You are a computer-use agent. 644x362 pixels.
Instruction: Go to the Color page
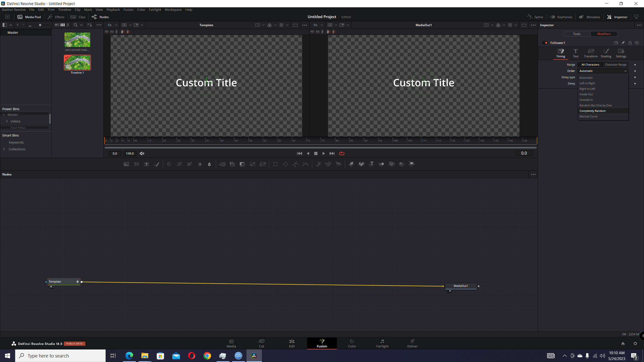pyautogui.click(x=352, y=343)
